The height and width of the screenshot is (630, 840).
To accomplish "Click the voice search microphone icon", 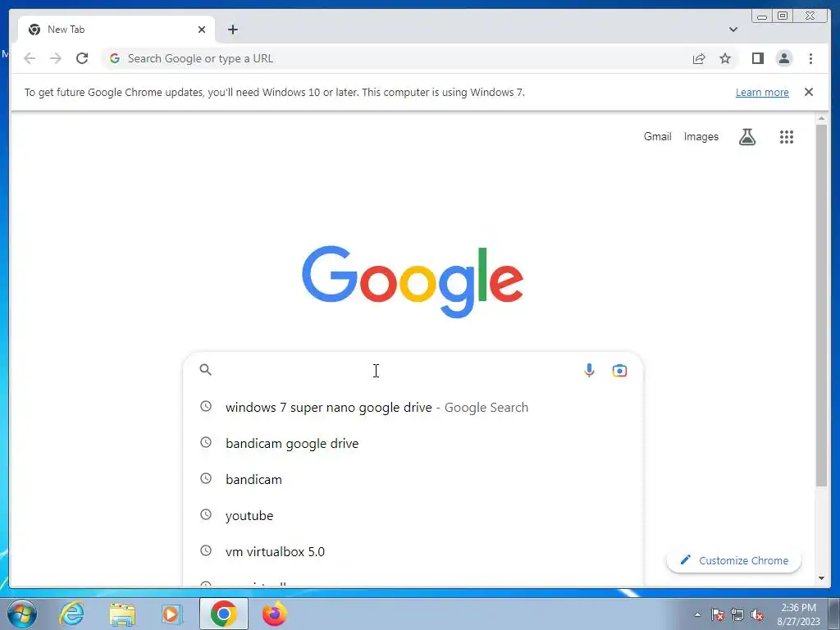I will pyautogui.click(x=589, y=370).
